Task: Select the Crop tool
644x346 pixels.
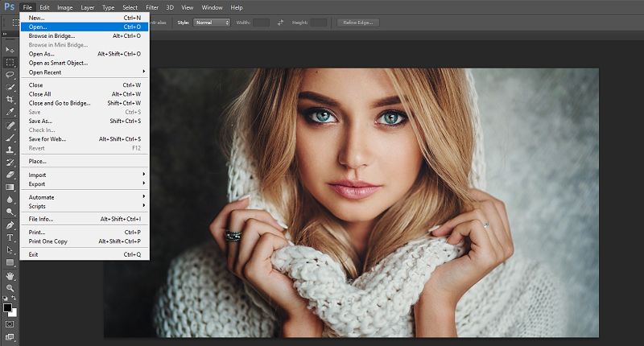Action: coord(10,99)
